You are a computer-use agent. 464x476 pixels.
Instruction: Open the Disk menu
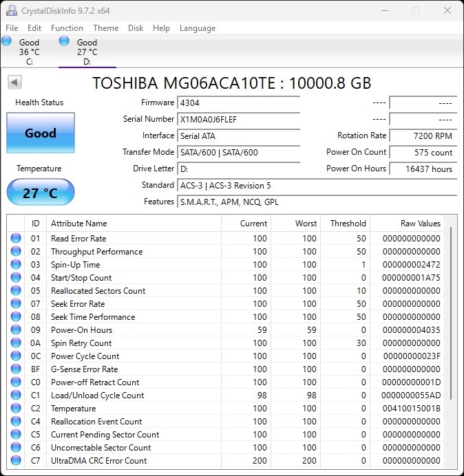pyautogui.click(x=136, y=28)
